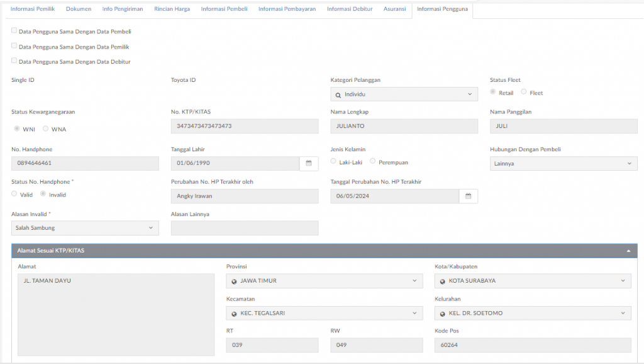Select Perempuan gender option

point(372,161)
